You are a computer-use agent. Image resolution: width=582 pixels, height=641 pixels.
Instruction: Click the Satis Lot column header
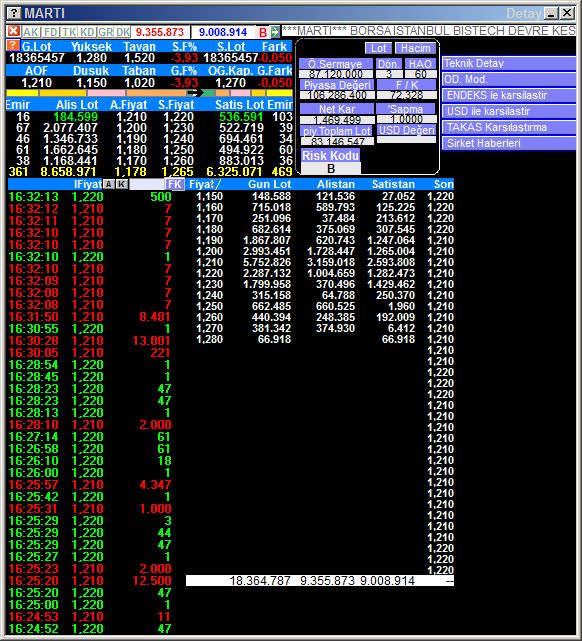240,105
